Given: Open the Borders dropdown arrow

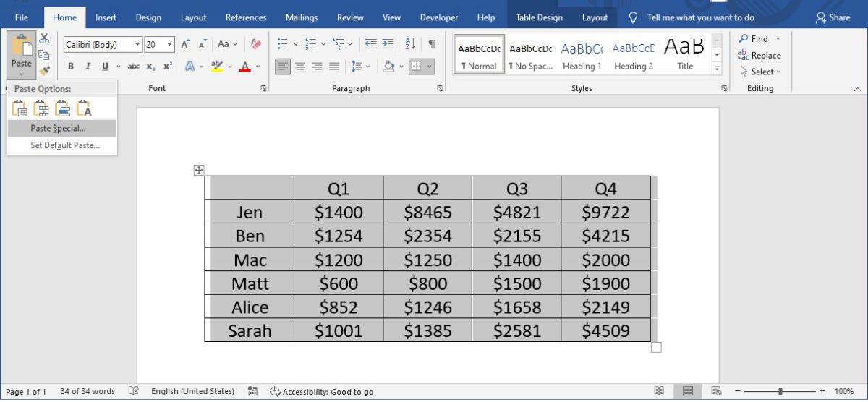Looking at the screenshot, I should pyautogui.click(x=430, y=67).
